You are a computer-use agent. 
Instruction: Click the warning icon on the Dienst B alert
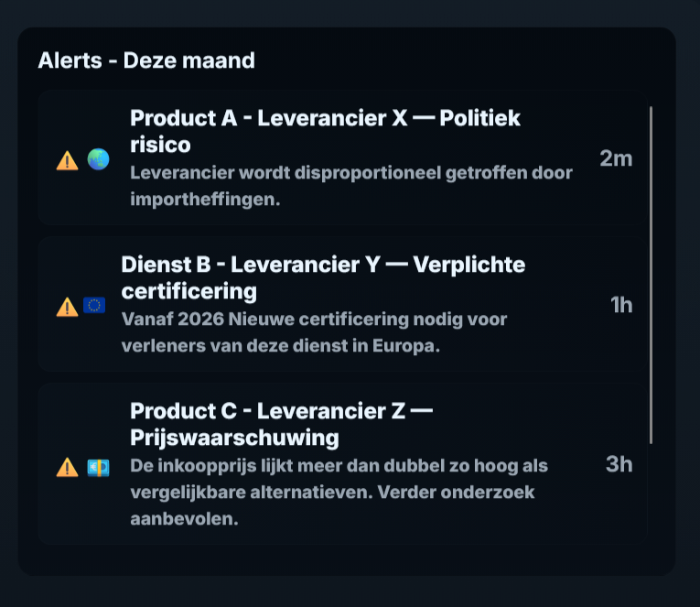67,306
